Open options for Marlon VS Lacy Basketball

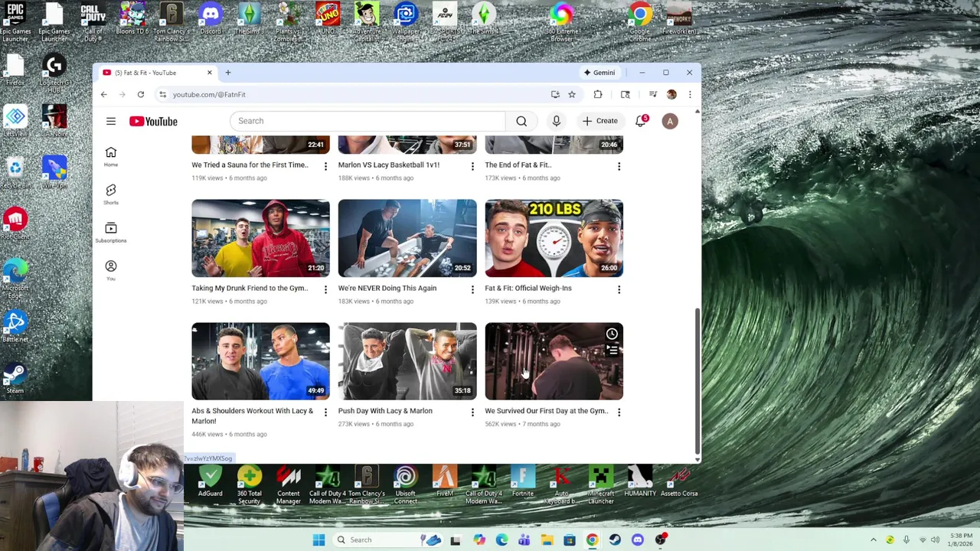[472, 165]
